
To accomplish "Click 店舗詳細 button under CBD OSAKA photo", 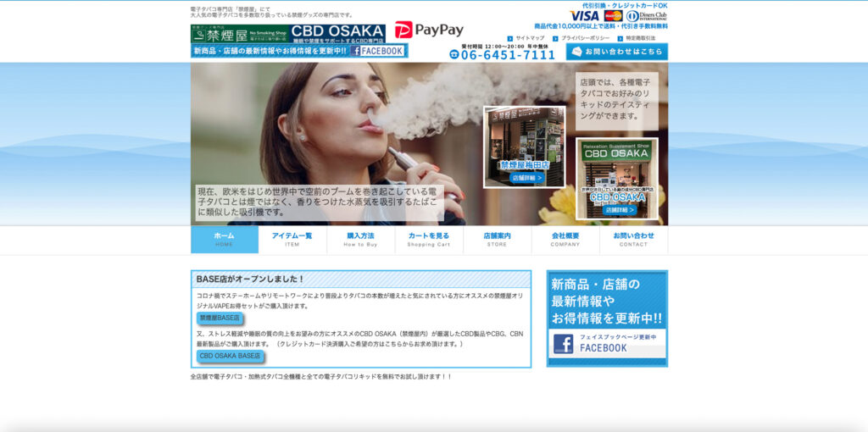I will coord(620,209).
